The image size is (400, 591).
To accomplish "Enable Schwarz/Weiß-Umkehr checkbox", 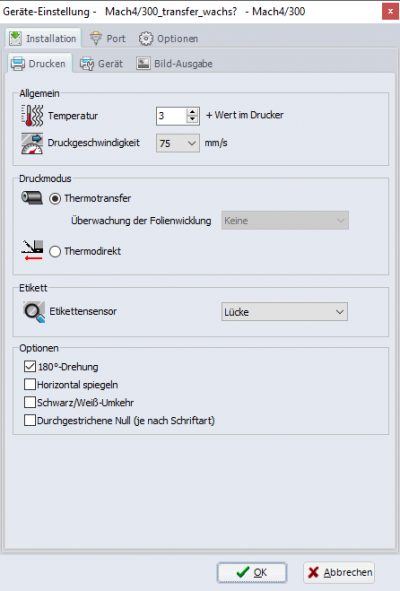I will click(x=30, y=402).
